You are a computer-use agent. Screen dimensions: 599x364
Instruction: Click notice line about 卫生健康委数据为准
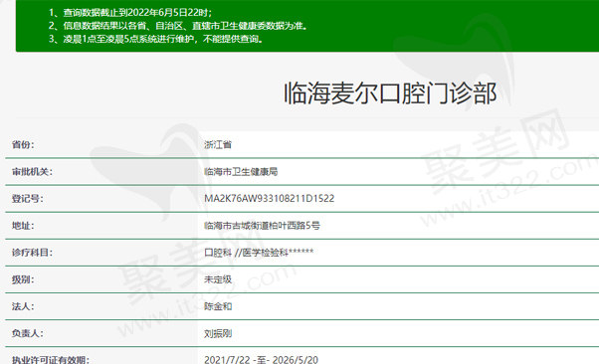click(178, 26)
